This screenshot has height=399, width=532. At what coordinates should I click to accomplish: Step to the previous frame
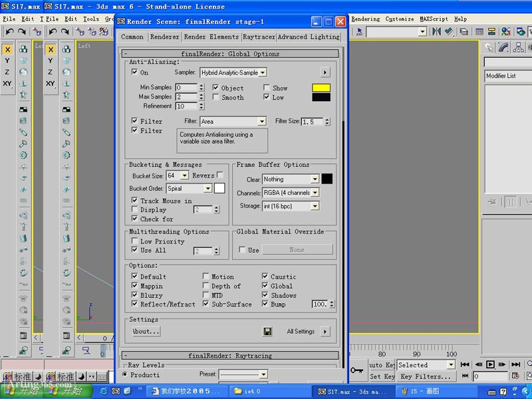478,364
